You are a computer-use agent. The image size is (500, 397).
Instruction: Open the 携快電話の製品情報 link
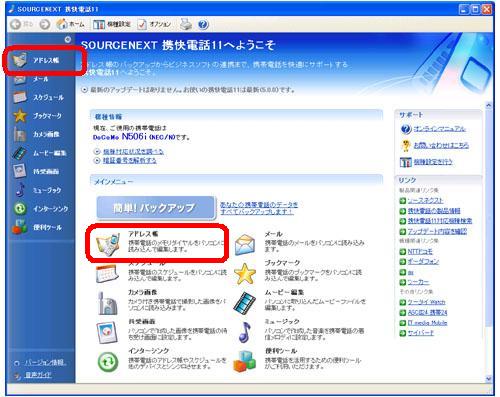tap(434, 211)
